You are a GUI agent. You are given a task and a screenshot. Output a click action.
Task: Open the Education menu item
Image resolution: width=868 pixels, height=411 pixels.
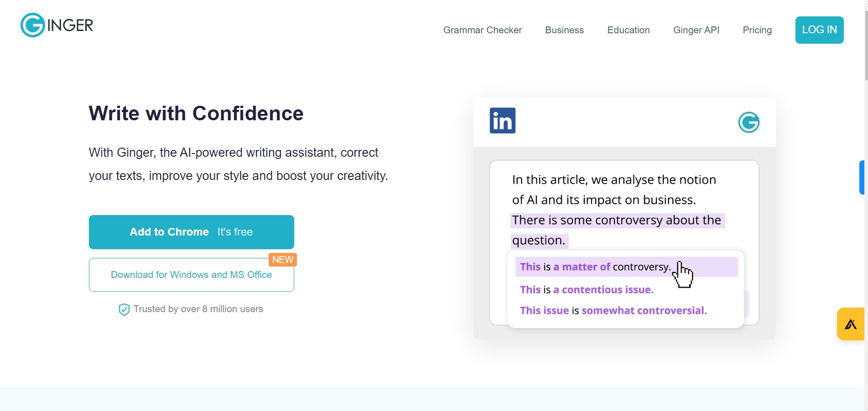click(628, 30)
